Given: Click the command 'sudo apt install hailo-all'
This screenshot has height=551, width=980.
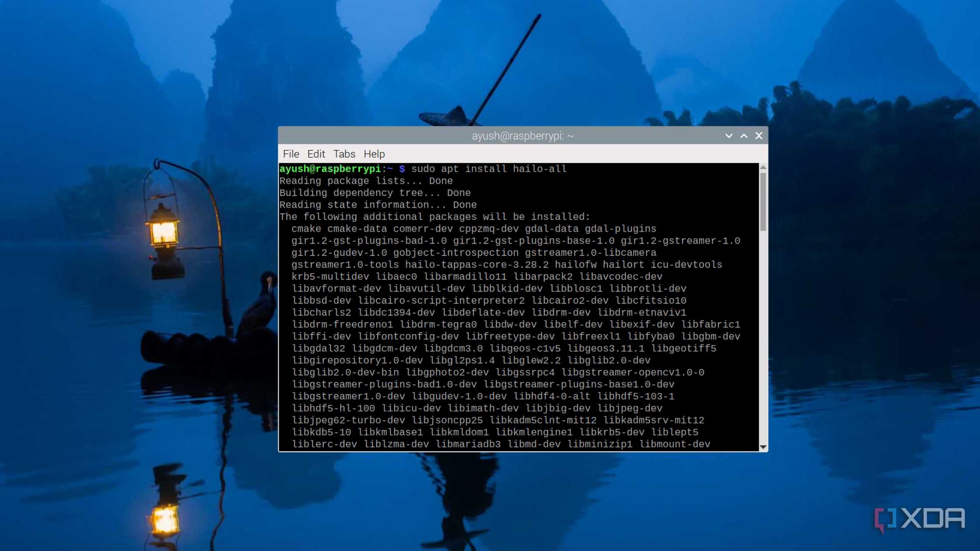Looking at the screenshot, I should (489, 169).
